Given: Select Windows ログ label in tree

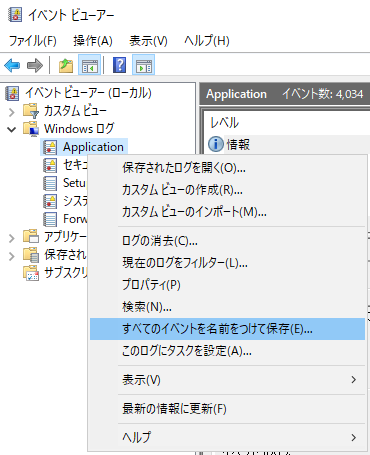Looking at the screenshot, I should tap(79, 129).
